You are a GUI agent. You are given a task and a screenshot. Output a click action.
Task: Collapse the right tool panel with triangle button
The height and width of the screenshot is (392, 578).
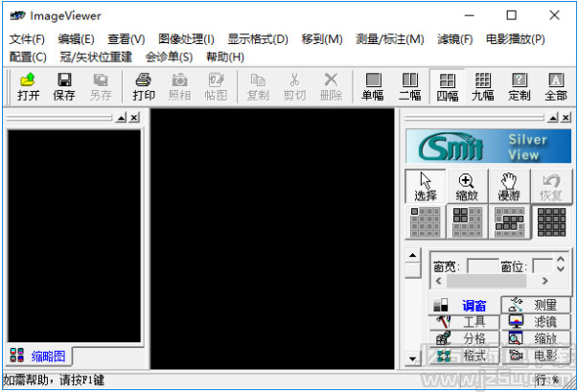[x=553, y=118]
